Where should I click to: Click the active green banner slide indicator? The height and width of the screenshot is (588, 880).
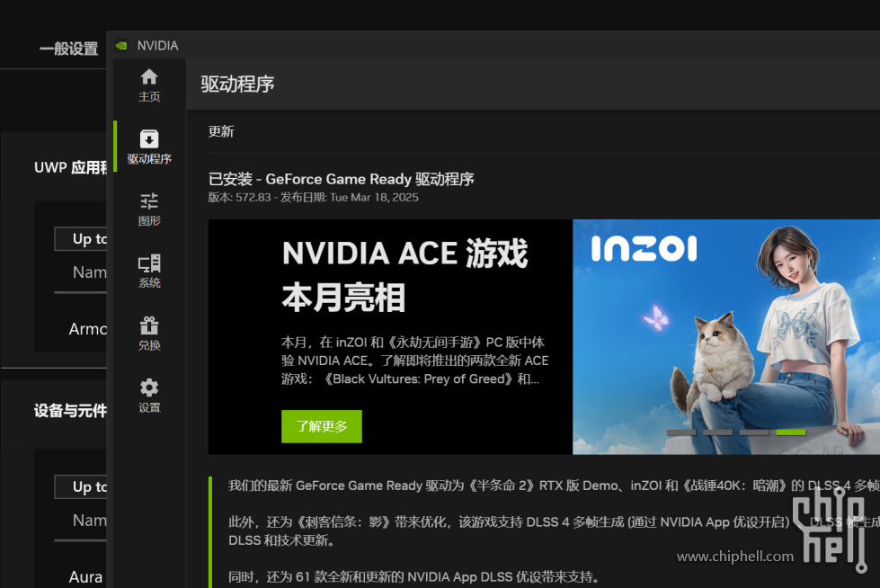click(791, 432)
